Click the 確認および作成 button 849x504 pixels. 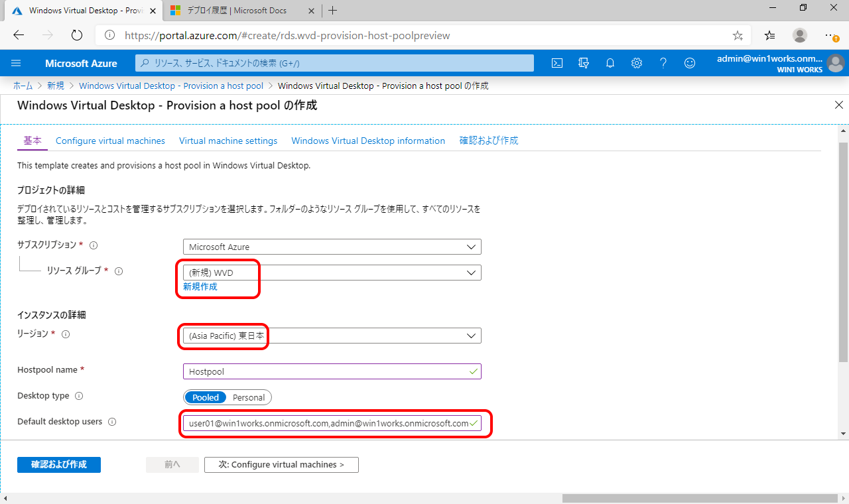(59, 464)
